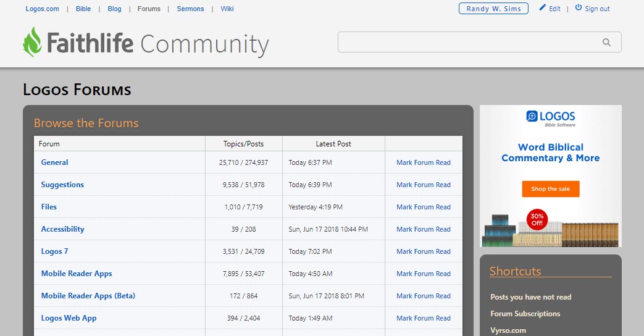Click the Latest Post column header
The image size is (644, 336).
333,144
